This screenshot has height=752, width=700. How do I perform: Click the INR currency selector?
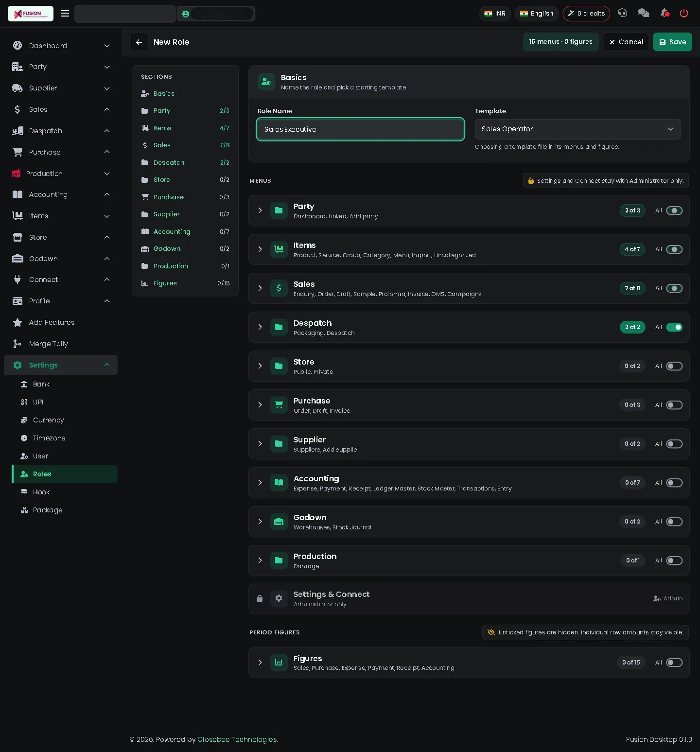click(x=495, y=14)
